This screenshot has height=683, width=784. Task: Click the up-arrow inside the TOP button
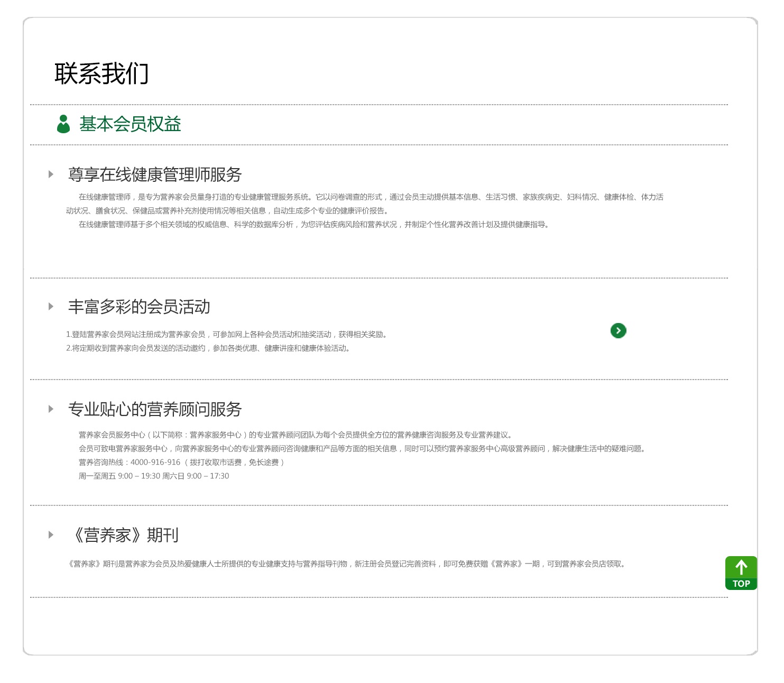pos(742,567)
